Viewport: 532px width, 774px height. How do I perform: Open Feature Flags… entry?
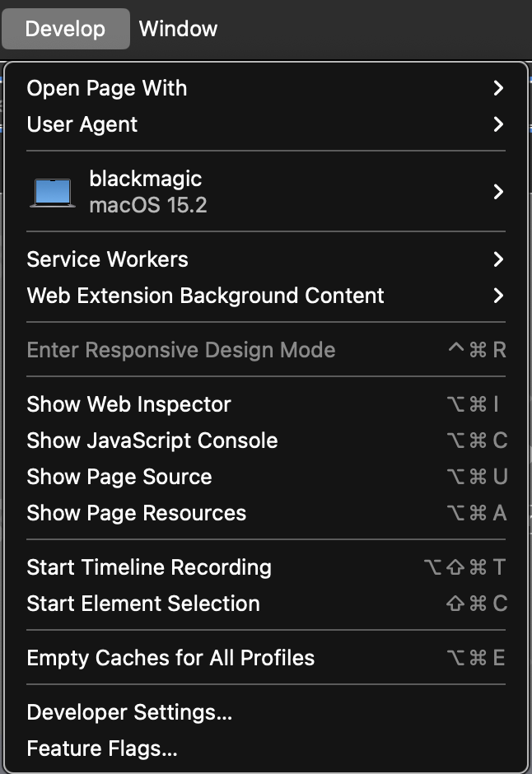click(x=102, y=748)
